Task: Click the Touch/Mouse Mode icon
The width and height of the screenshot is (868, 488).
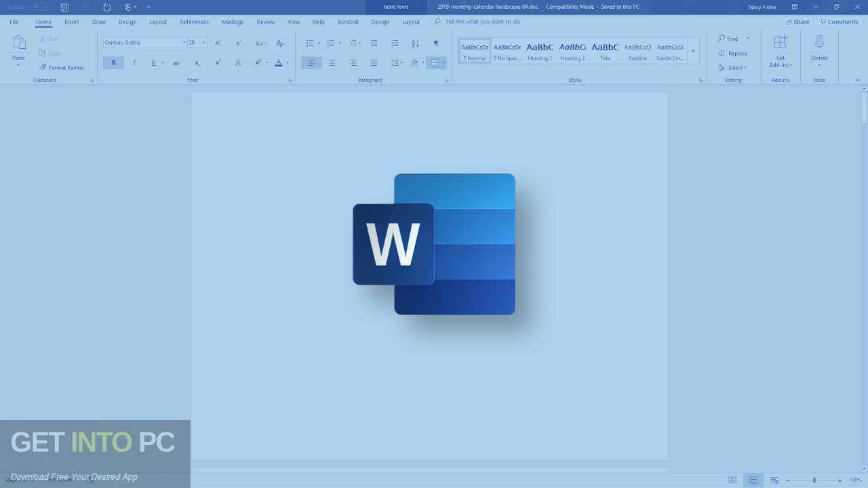Action: click(x=128, y=7)
